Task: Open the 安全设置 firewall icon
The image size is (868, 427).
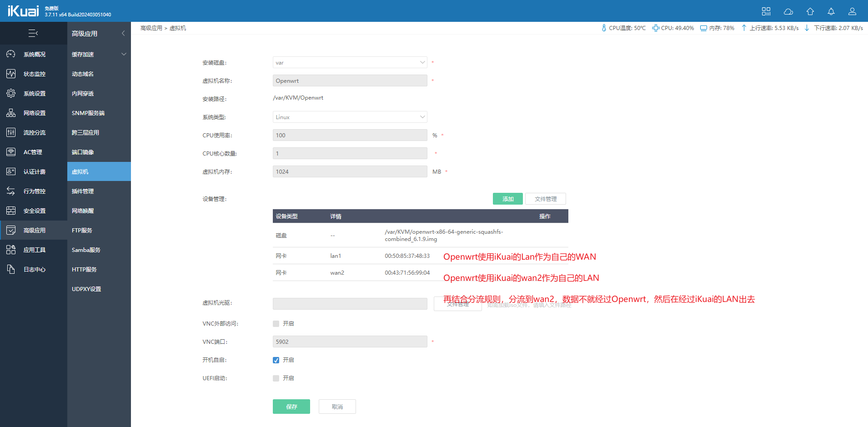Action: [x=11, y=211]
